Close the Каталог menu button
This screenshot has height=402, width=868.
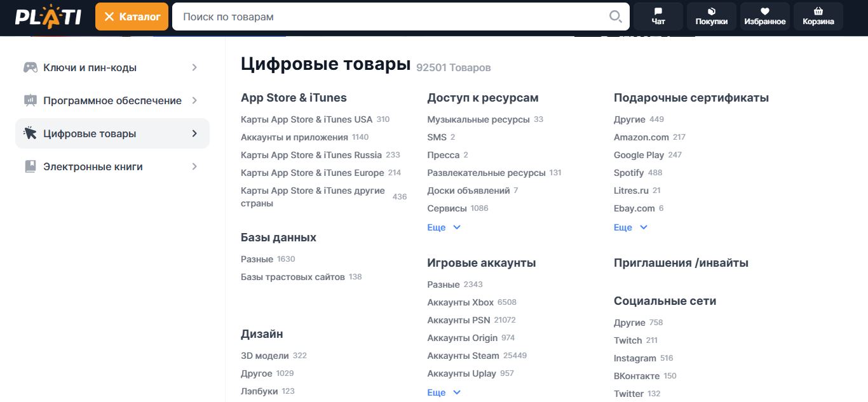coord(132,17)
